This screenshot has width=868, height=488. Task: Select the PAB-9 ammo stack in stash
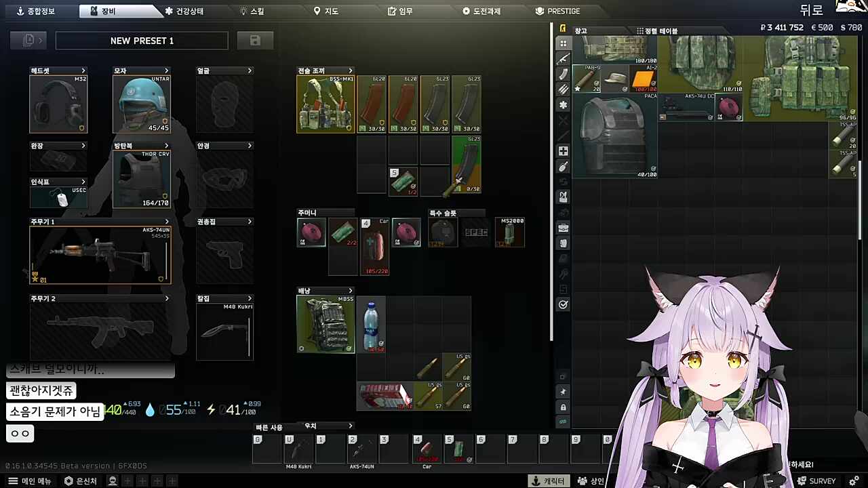(587, 79)
